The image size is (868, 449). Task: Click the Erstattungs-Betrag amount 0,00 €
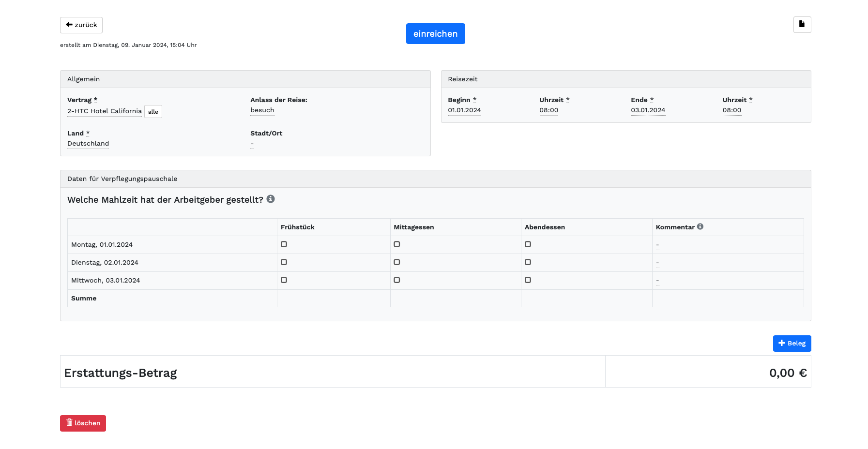coord(788,373)
